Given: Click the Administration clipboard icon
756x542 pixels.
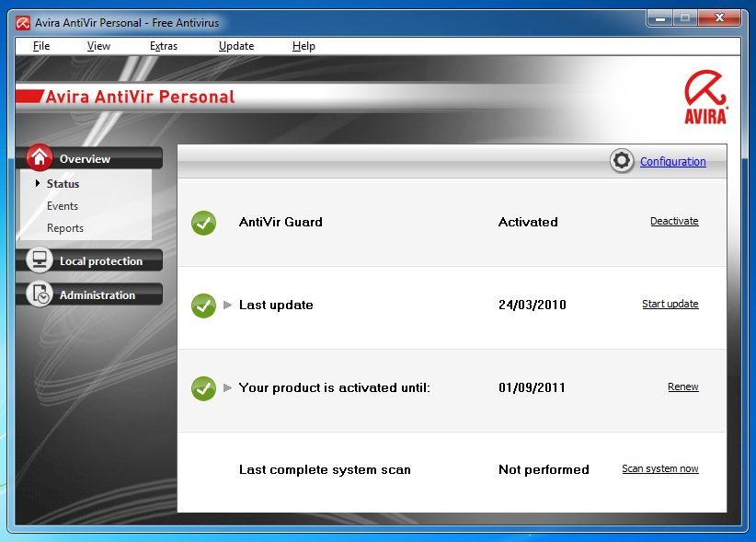Looking at the screenshot, I should pos(40,294).
